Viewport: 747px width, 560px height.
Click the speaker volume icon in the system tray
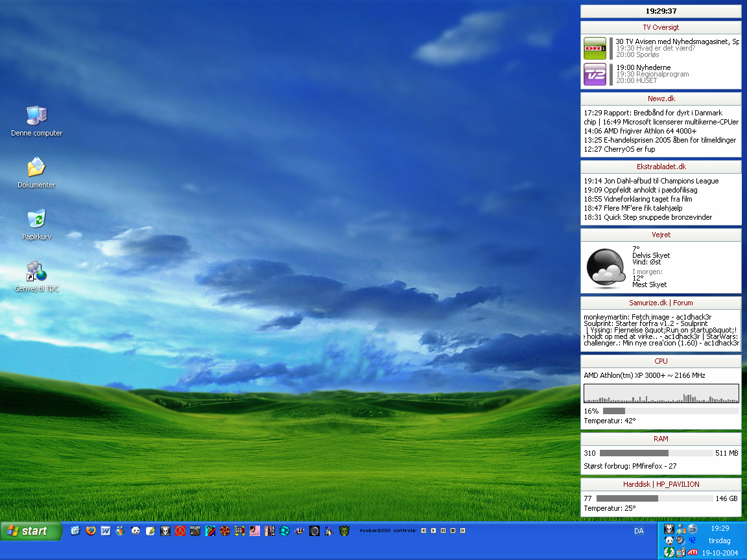(681, 541)
